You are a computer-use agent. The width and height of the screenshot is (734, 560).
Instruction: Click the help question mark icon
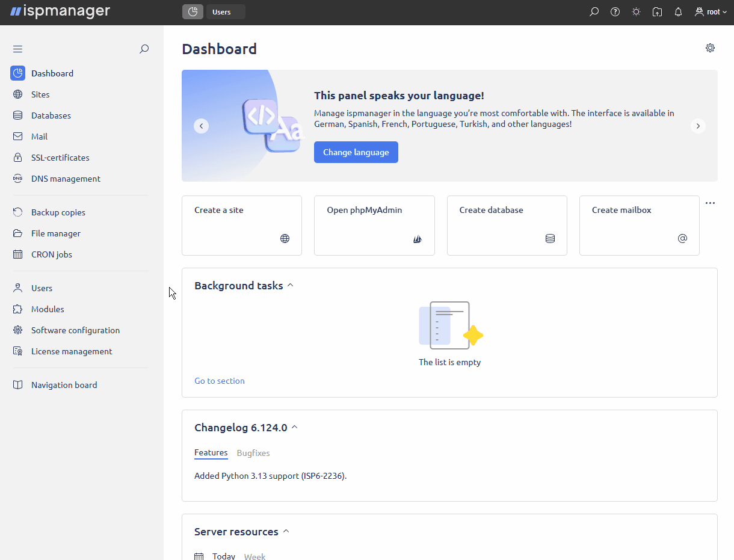(615, 11)
